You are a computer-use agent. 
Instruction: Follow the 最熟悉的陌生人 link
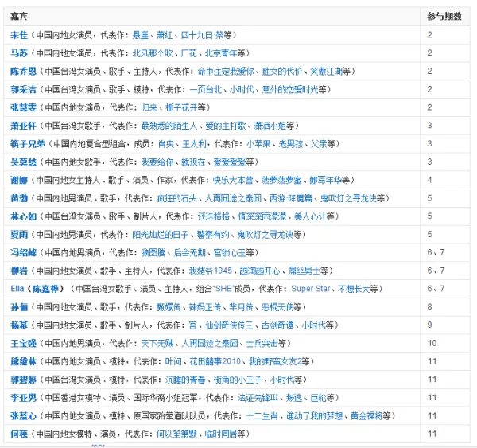point(169,126)
